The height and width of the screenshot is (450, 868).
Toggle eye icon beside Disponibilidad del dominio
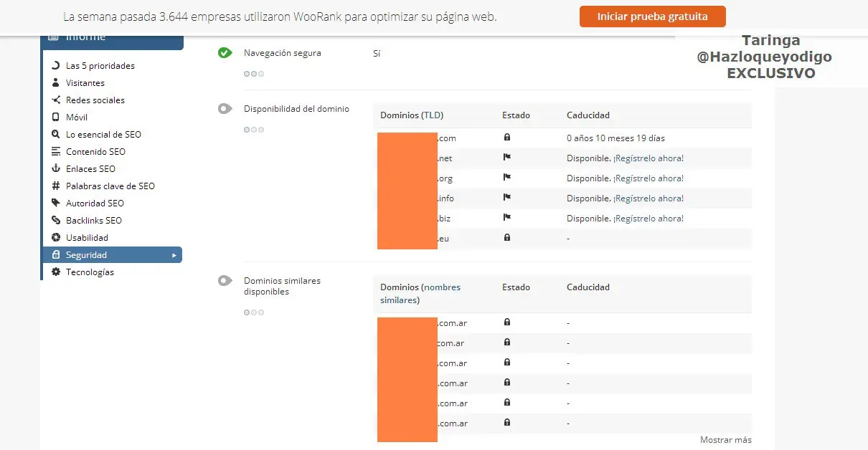(x=225, y=109)
